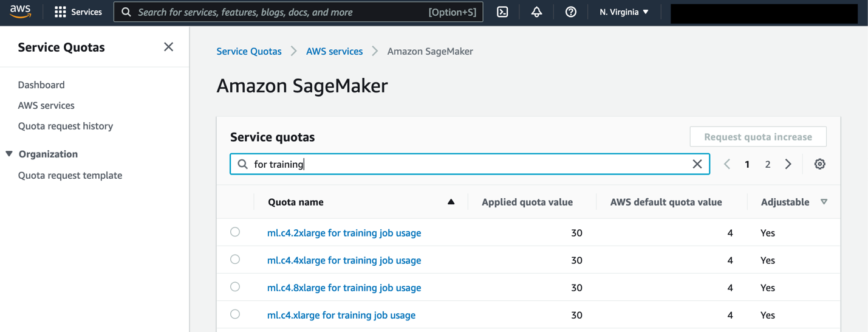868x332 pixels.
Task: Clear the quota search field text
Action: (x=697, y=164)
